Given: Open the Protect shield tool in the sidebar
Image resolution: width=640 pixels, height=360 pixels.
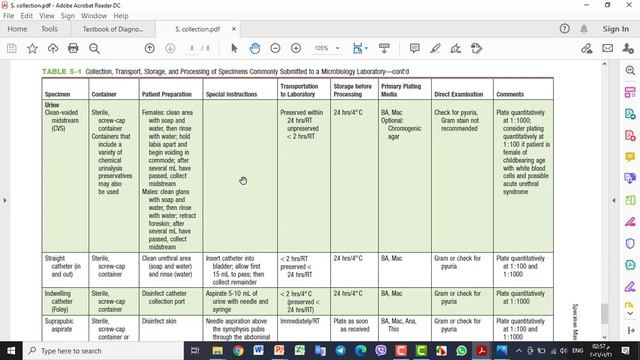Looking at the screenshot, I should (630, 243).
